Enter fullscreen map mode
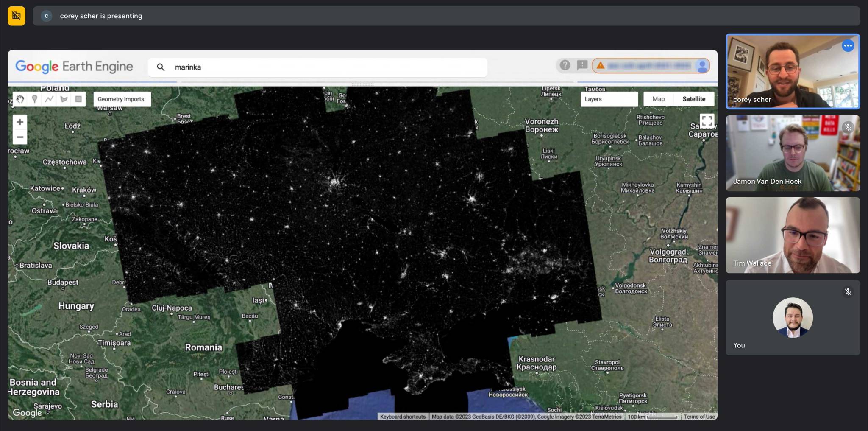The height and width of the screenshot is (431, 868). coord(707,121)
